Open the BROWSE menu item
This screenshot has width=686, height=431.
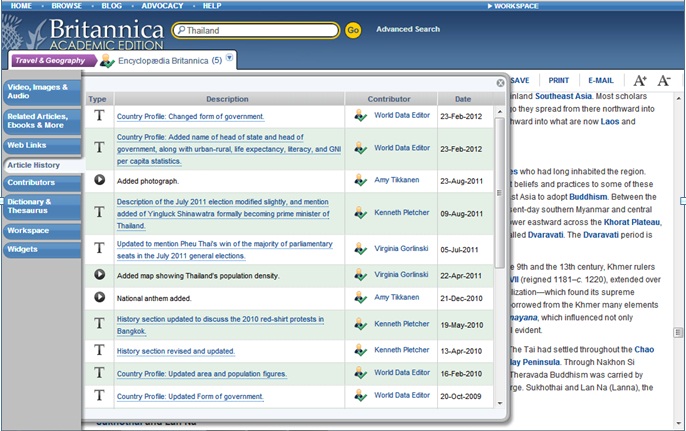pos(66,6)
